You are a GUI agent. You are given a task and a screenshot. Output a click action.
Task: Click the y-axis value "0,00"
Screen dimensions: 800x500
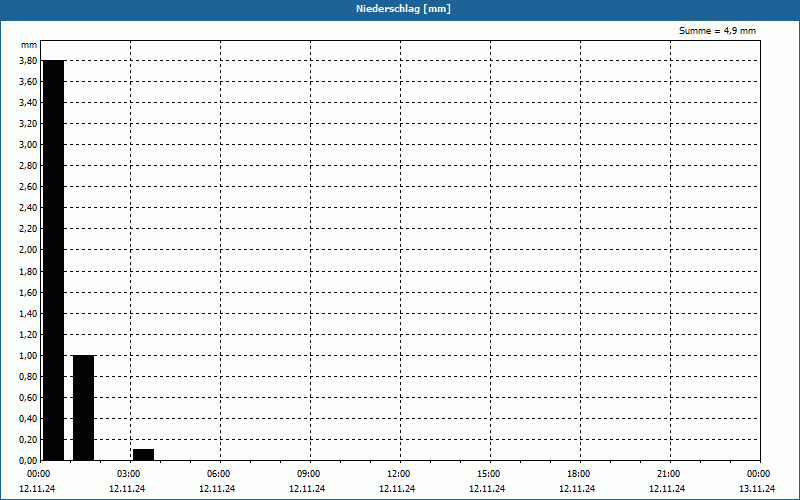[28, 461]
